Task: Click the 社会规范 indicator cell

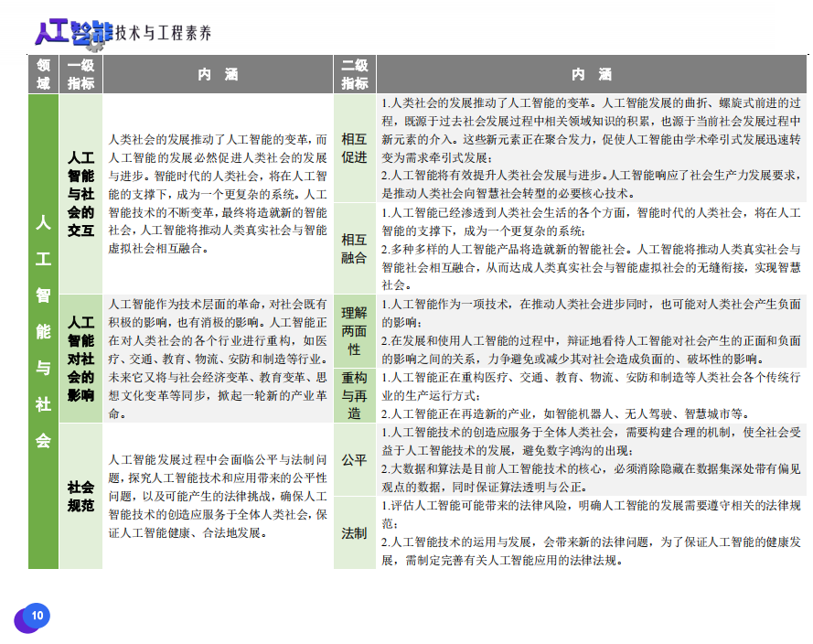Action: (x=80, y=495)
